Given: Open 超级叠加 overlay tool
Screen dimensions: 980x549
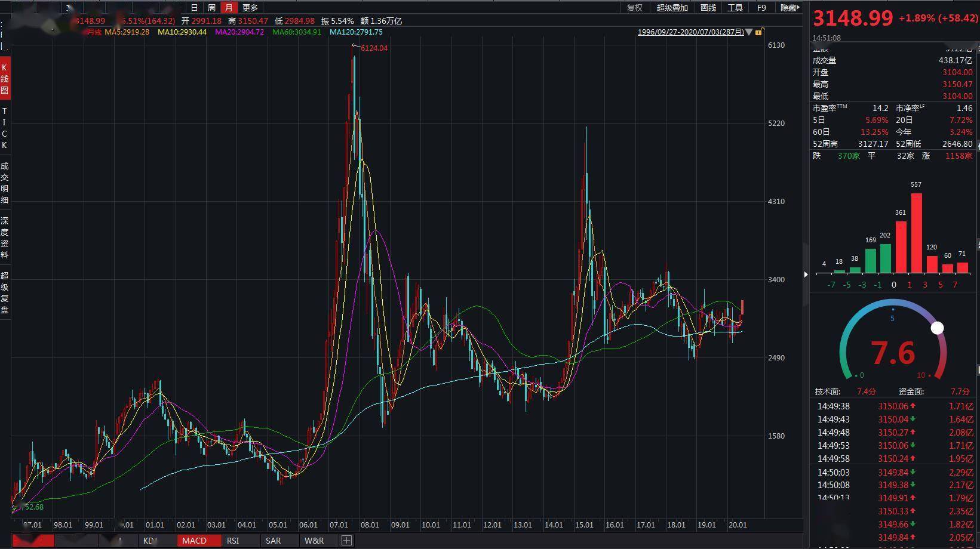Looking at the screenshot, I should [672, 8].
